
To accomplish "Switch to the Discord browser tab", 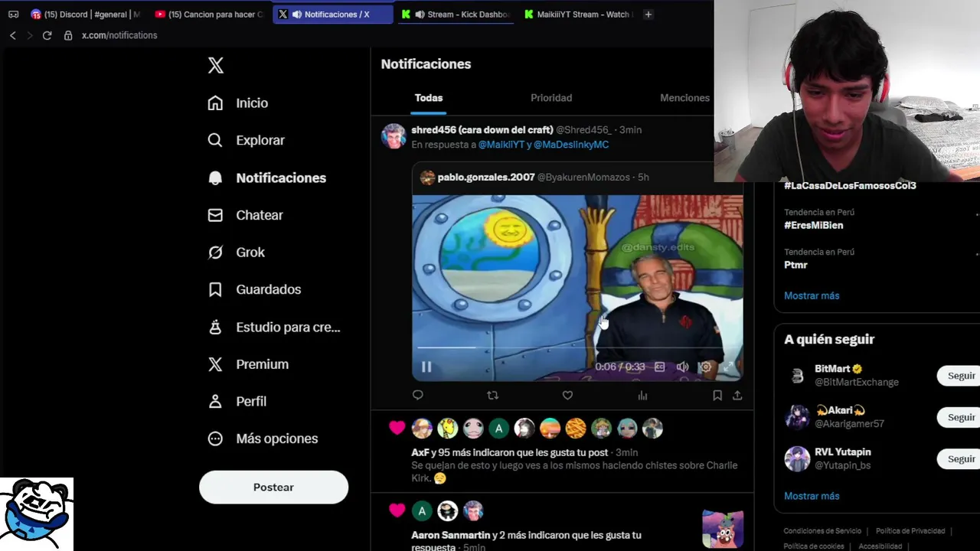I will (x=86, y=15).
